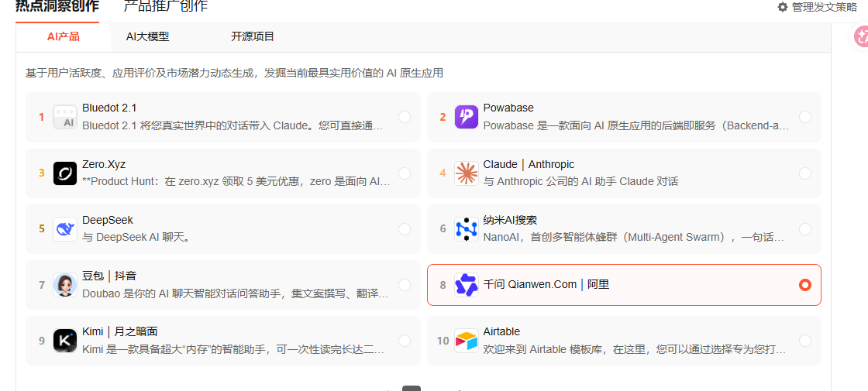Click rank number 10 beside Airtable
868x391 pixels.
[x=443, y=341]
